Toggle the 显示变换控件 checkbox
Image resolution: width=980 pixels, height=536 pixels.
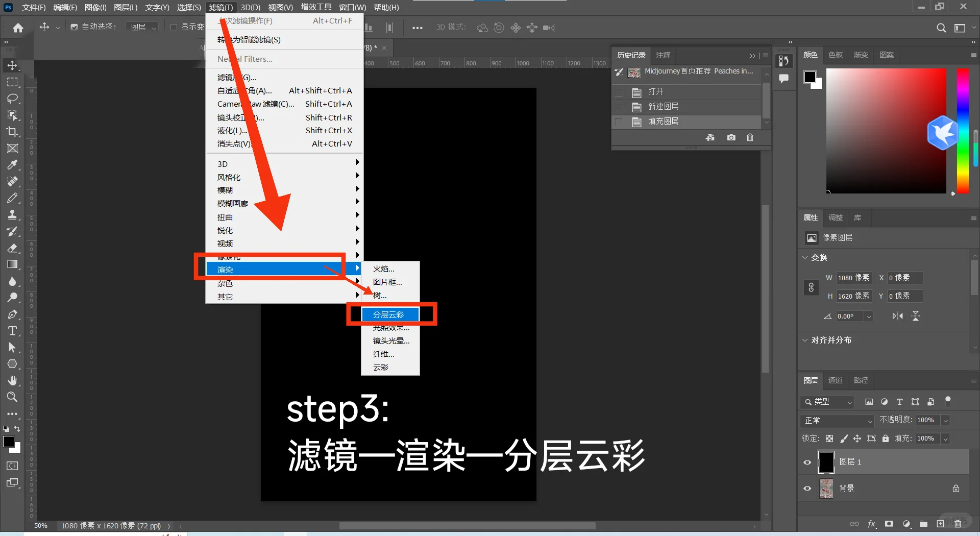[174, 27]
